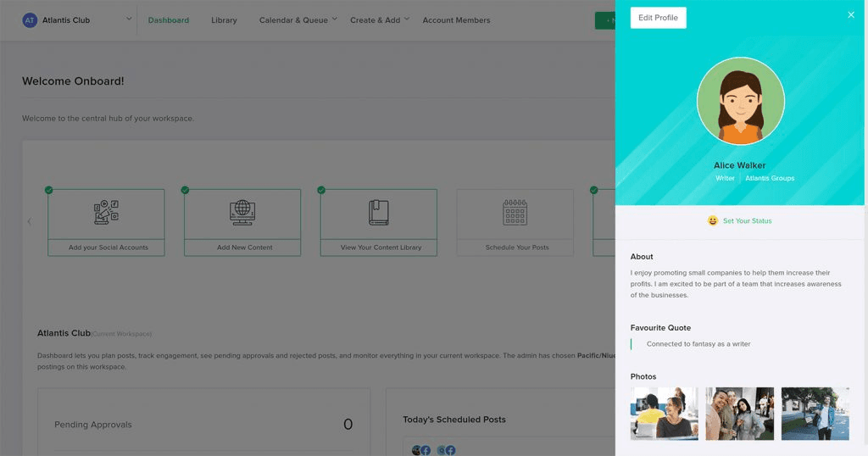868x456 pixels.
Task: Click the Favourite Quote text about fantasy
Action: click(x=698, y=343)
